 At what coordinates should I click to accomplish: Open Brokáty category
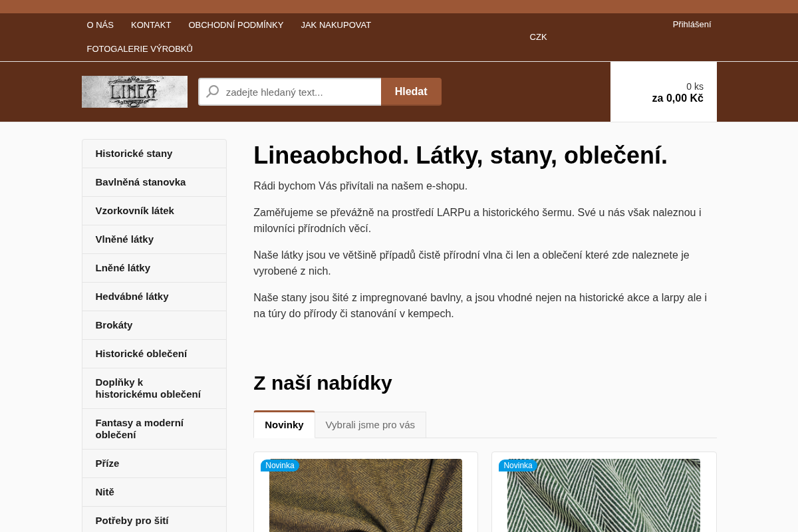coord(154,325)
